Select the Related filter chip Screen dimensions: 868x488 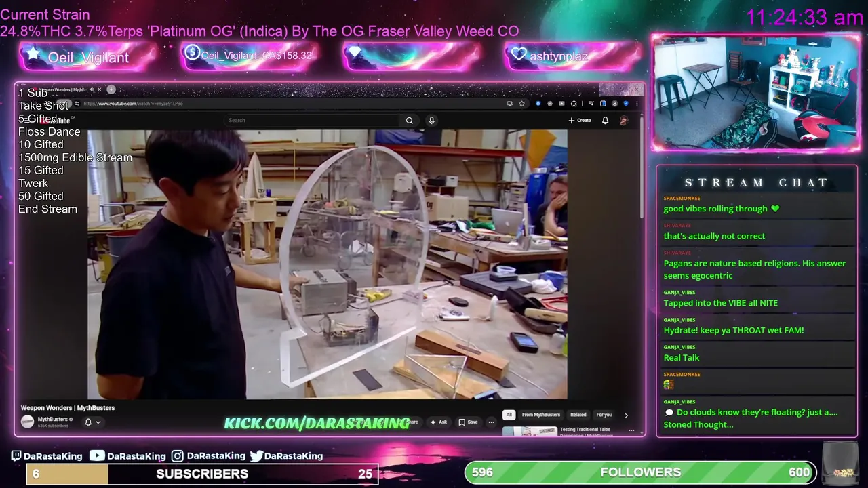(x=578, y=415)
